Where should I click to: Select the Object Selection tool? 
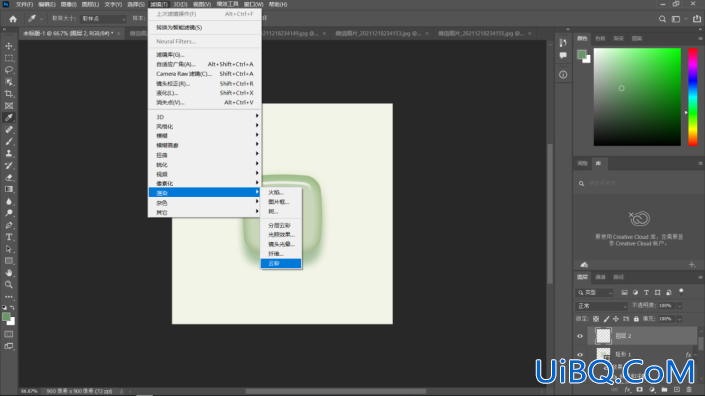click(x=9, y=82)
